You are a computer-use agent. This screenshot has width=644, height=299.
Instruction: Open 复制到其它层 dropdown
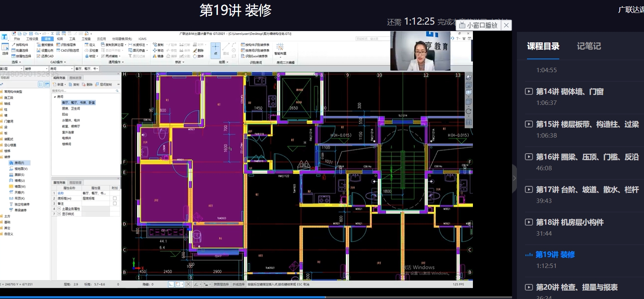[x=114, y=45]
